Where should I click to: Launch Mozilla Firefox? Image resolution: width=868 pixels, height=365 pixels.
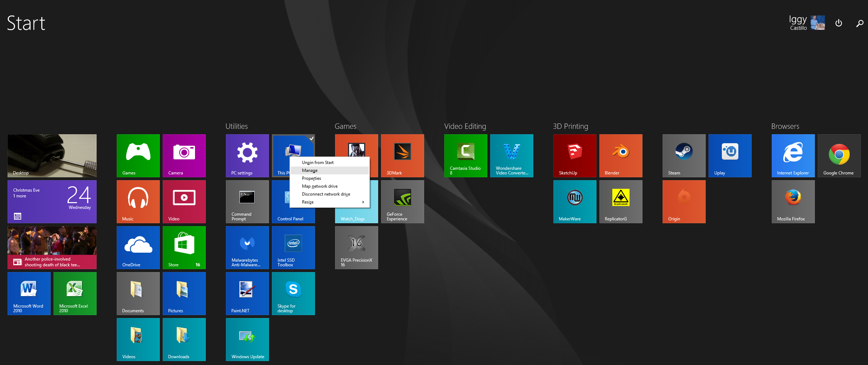793,201
